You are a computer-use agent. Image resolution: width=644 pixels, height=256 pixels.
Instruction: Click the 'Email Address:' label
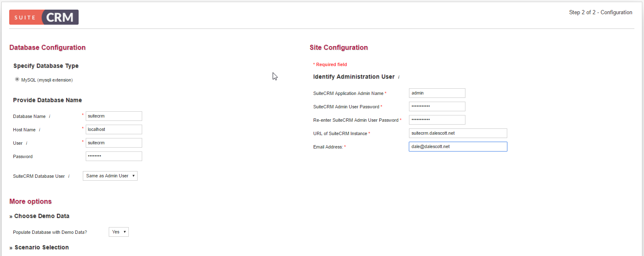tap(328, 147)
